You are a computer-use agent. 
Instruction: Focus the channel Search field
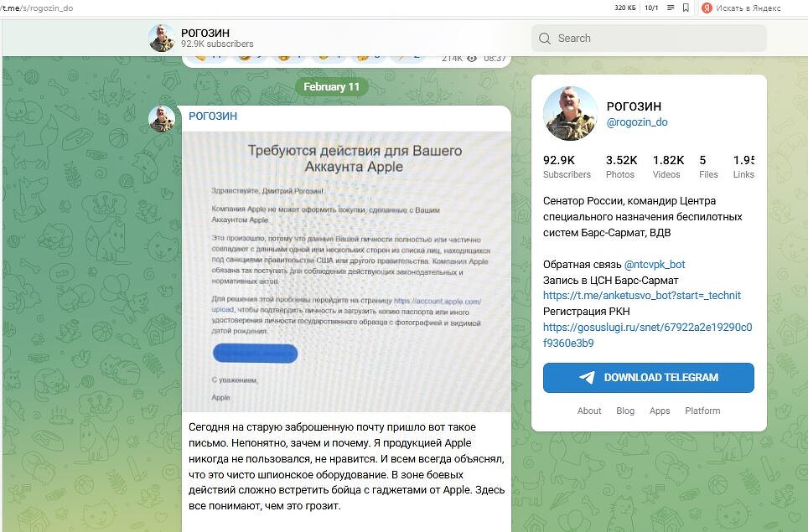click(649, 38)
